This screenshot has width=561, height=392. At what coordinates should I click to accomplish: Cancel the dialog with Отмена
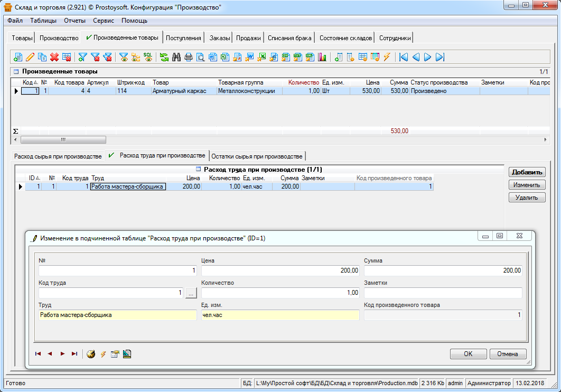pos(508,354)
